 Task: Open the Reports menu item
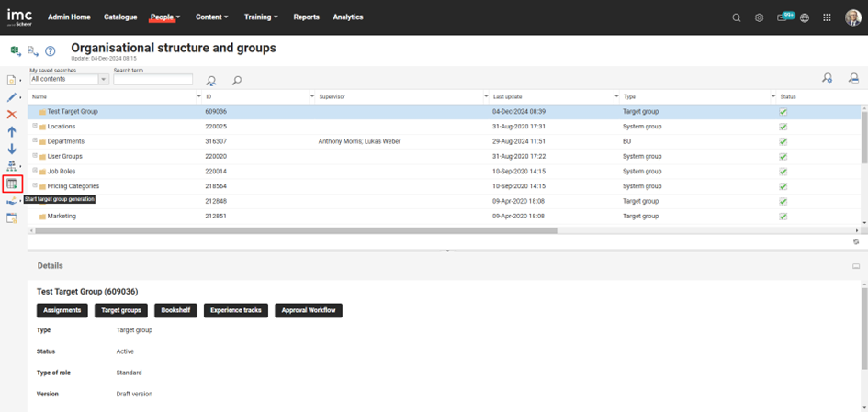(x=306, y=17)
